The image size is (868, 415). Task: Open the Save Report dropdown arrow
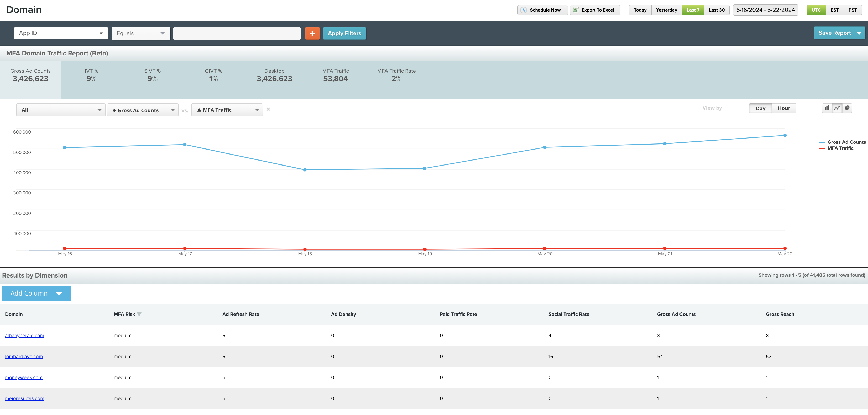point(860,33)
